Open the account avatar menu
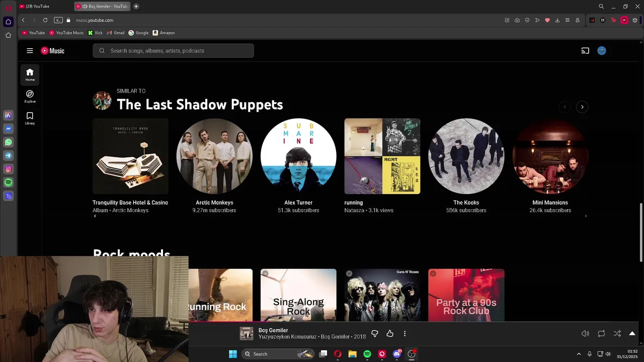 [x=602, y=51]
